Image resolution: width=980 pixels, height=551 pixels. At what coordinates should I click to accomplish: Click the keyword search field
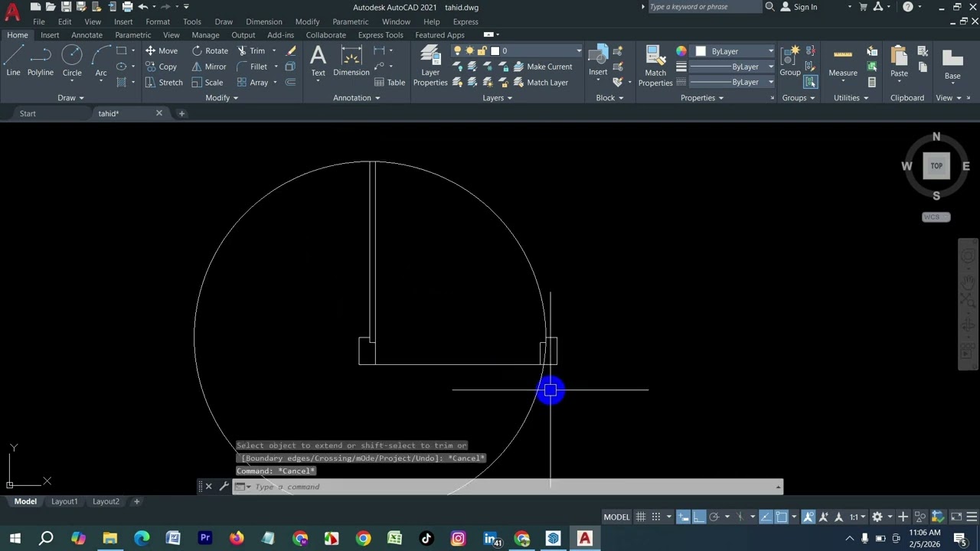[704, 7]
